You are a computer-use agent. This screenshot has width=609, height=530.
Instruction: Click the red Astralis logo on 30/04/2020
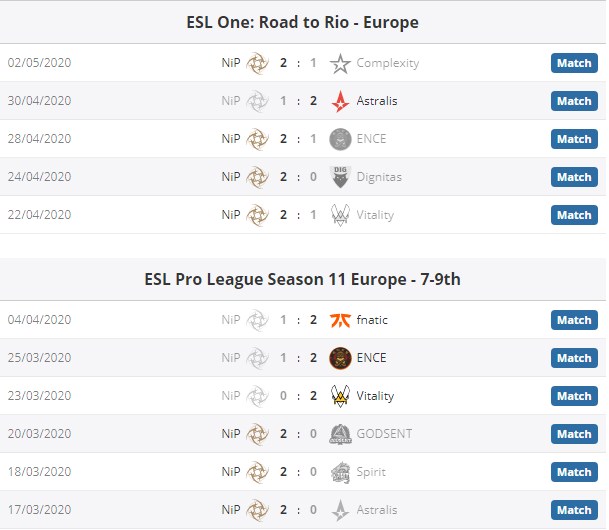tap(340, 101)
